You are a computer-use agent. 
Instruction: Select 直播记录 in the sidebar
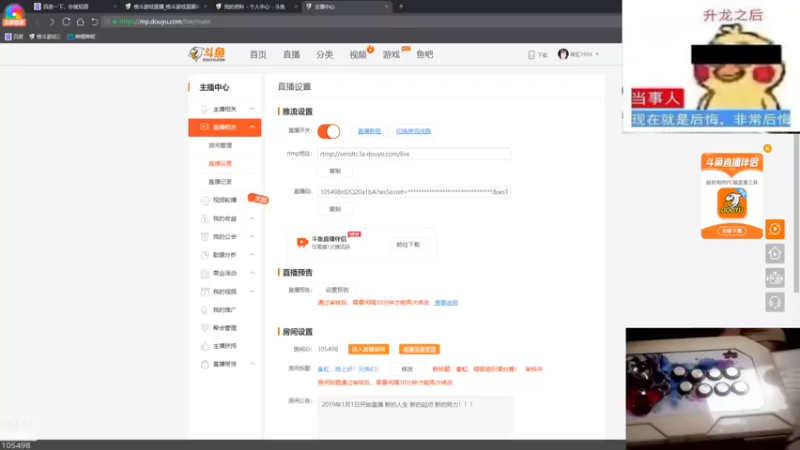220,182
